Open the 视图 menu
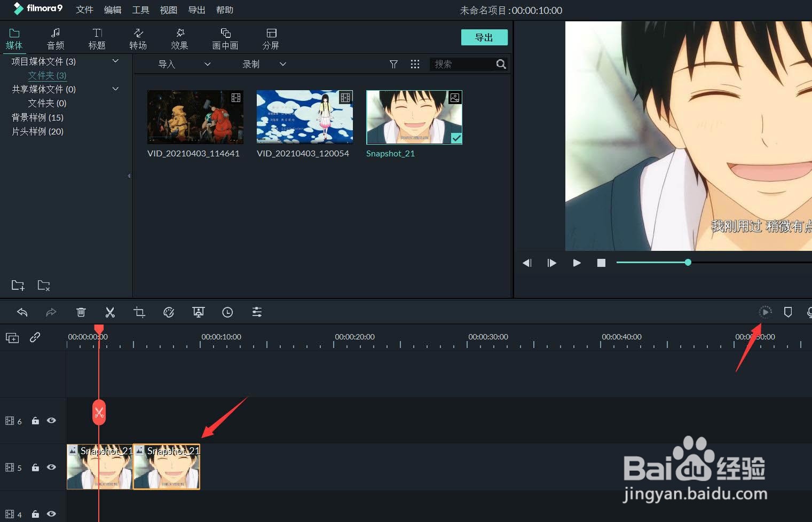 coord(169,10)
